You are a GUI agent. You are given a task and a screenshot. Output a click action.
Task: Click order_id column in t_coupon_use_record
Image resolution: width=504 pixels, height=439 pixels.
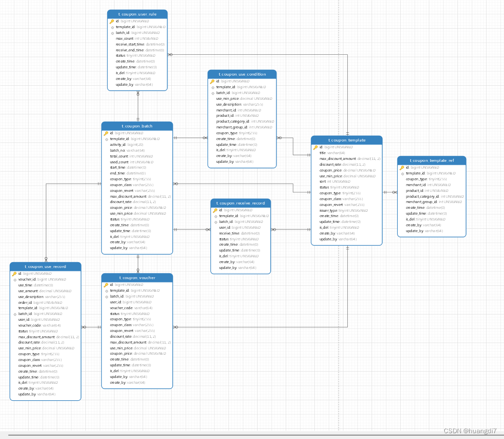(x=40, y=303)
